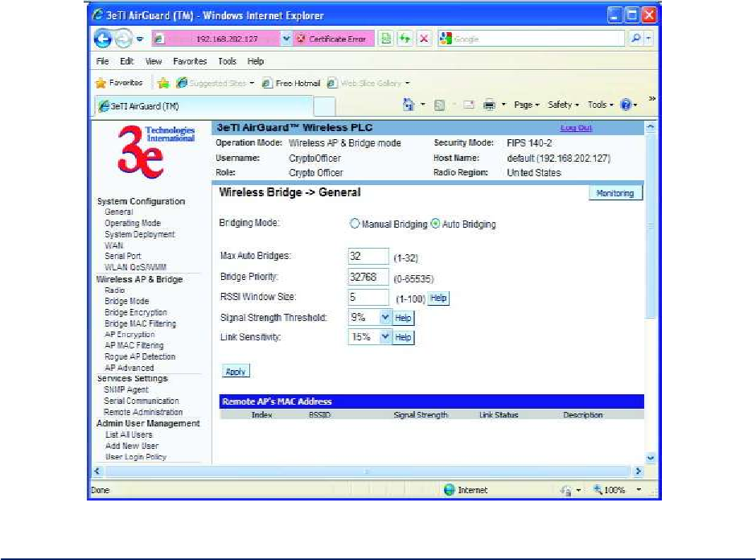Click the blue Help question mark icon
This screenshot has height=560, width=756.
point(626,105)
